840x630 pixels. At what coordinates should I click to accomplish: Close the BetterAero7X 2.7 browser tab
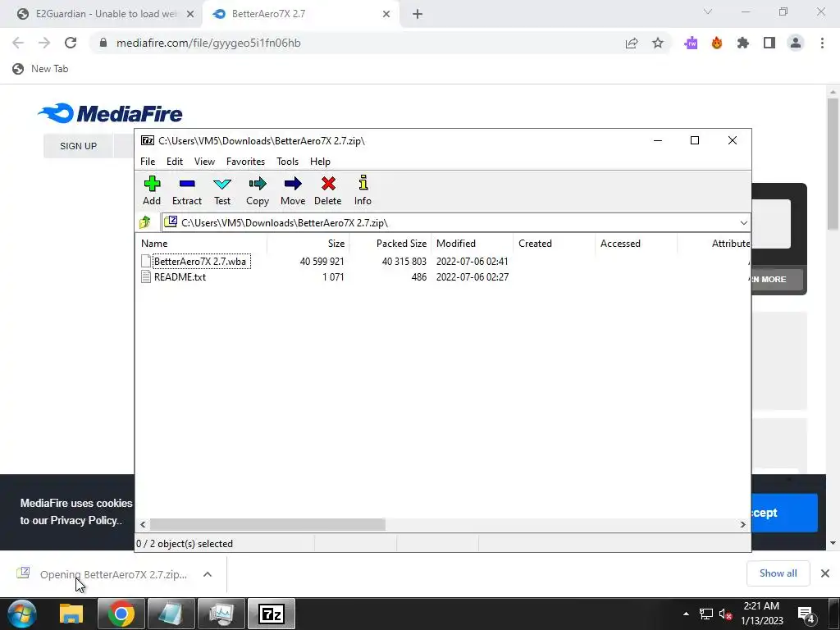[x=386, y=15]
